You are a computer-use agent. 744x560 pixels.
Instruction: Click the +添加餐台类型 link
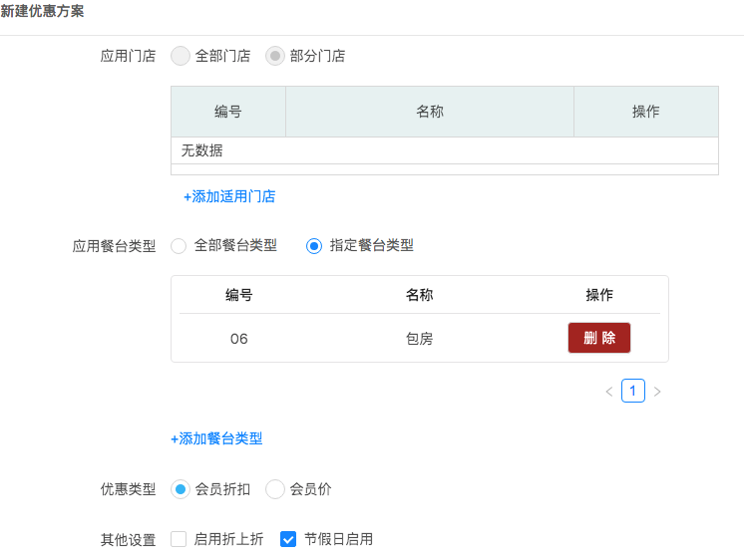pos(216,438)
